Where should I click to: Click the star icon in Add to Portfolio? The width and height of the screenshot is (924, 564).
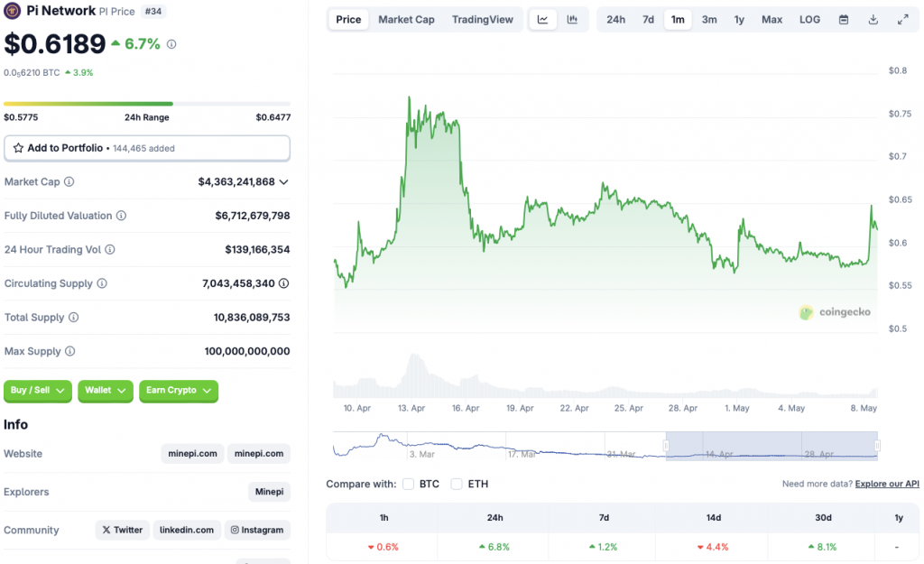(x=18, y=148)
